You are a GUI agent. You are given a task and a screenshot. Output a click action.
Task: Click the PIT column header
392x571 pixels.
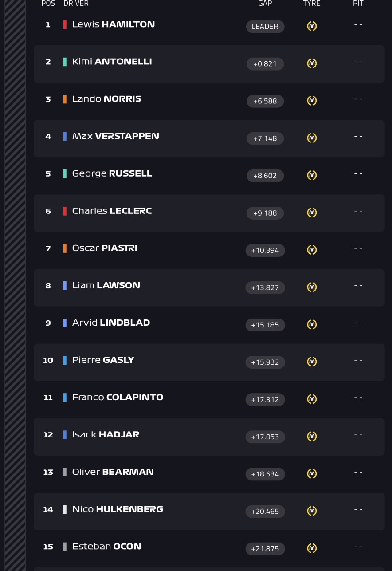358,4
